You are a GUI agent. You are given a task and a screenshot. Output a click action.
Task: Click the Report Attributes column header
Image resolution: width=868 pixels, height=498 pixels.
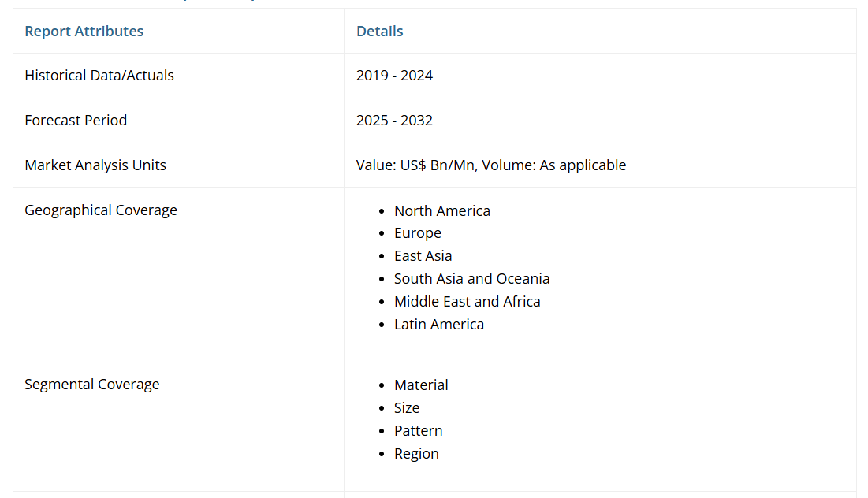coord(84,31)
